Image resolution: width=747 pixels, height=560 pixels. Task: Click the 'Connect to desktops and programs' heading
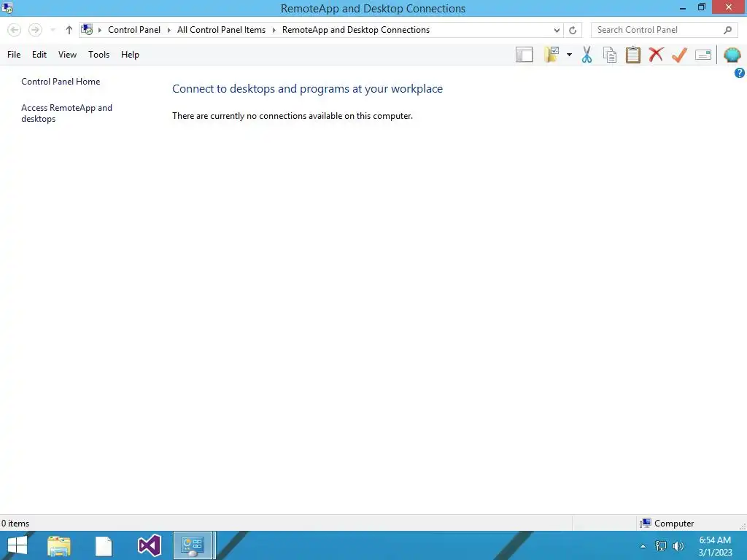[307, 89]
